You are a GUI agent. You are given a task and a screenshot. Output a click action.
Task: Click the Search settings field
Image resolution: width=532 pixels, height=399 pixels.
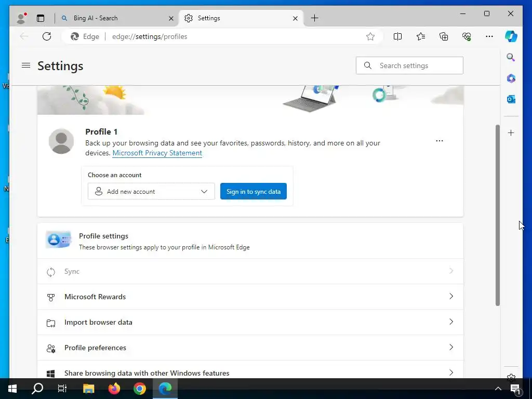pos(409,65)
